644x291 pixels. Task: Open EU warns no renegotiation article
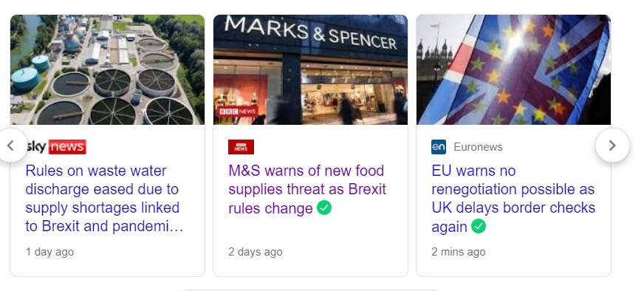[513, 199]
